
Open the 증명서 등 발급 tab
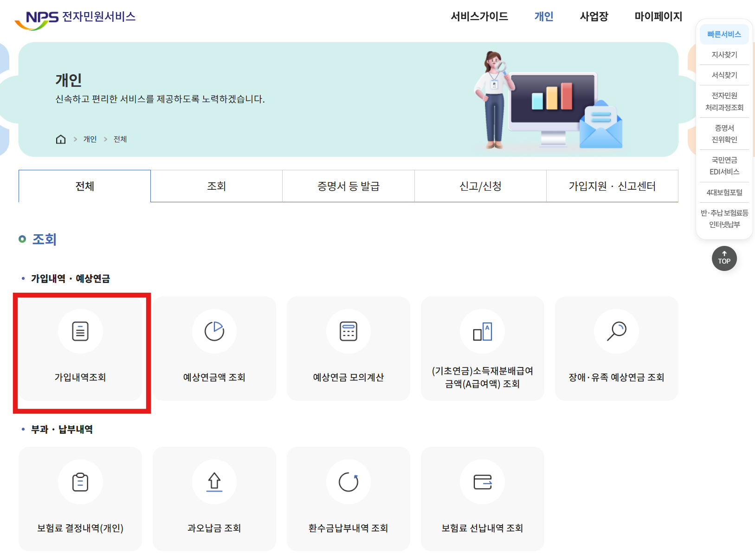(348, 186)
